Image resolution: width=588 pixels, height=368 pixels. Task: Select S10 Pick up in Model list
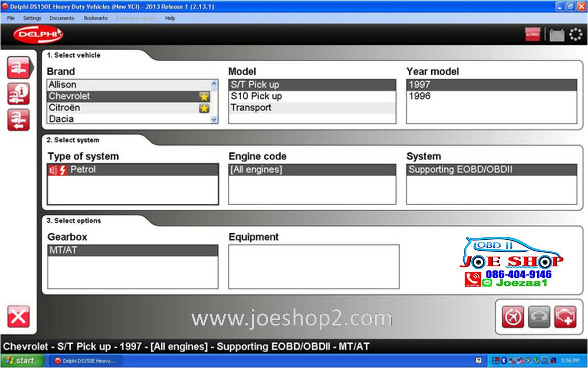tap(256, 96)
